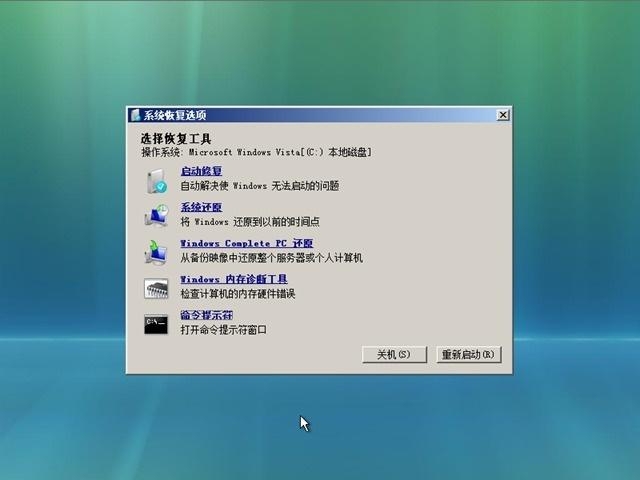Click the description 自动解决使 Windows 无法启动的问题
This screenshot has height=480, width=640.
tap(259, 186)
